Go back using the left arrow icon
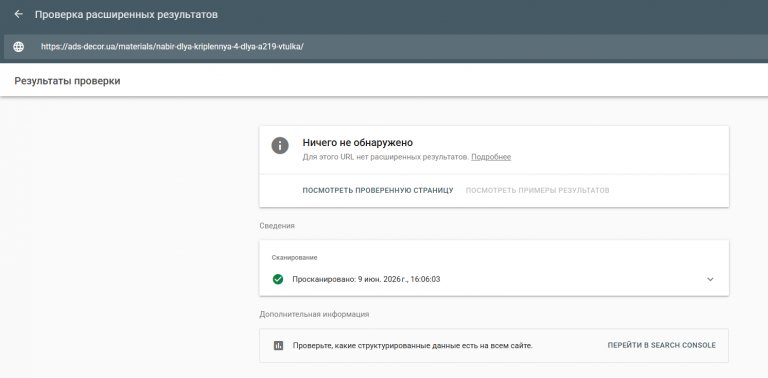The height and width of the screenshot is (378, 768). 19,14
